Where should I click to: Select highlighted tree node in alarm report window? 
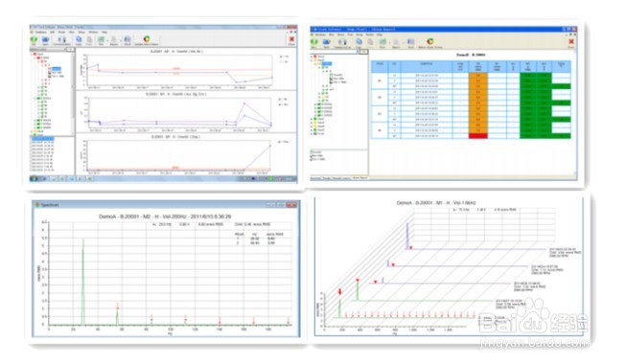click(327, 64)
